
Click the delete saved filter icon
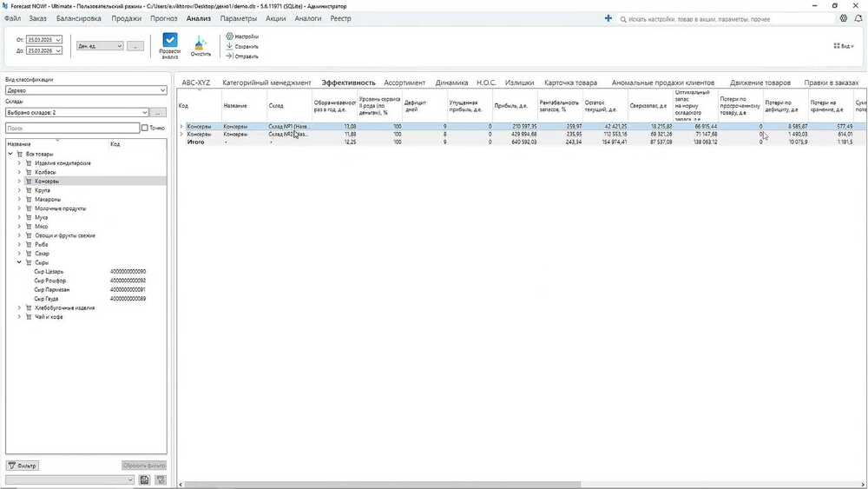tap(161, 479)
